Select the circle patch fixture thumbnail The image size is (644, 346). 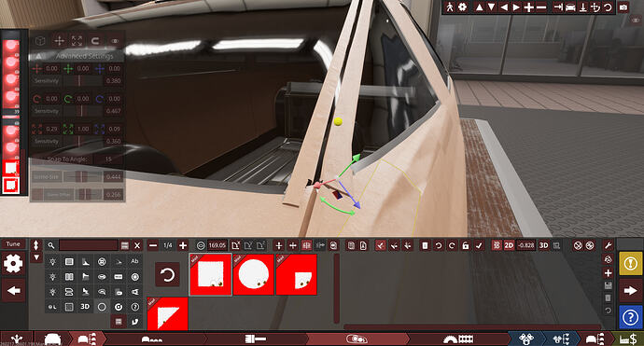point(254,274)
